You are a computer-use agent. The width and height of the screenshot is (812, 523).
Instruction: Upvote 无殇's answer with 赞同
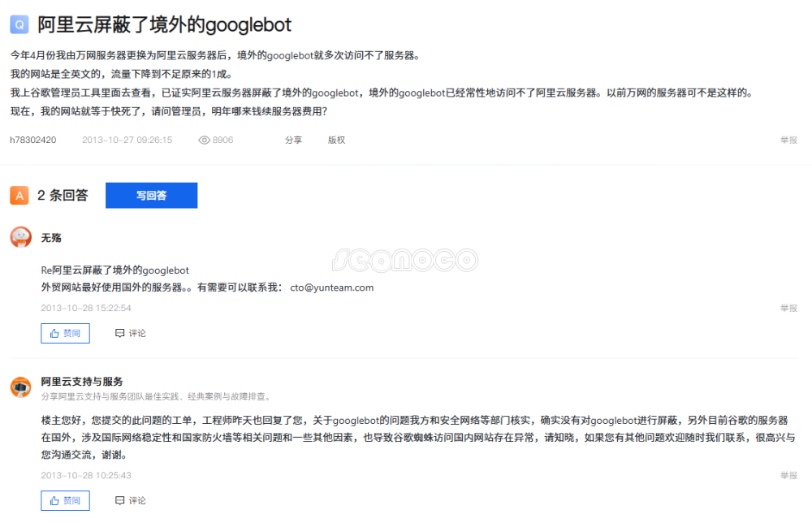pyautogui.click(x=65, y=333)
